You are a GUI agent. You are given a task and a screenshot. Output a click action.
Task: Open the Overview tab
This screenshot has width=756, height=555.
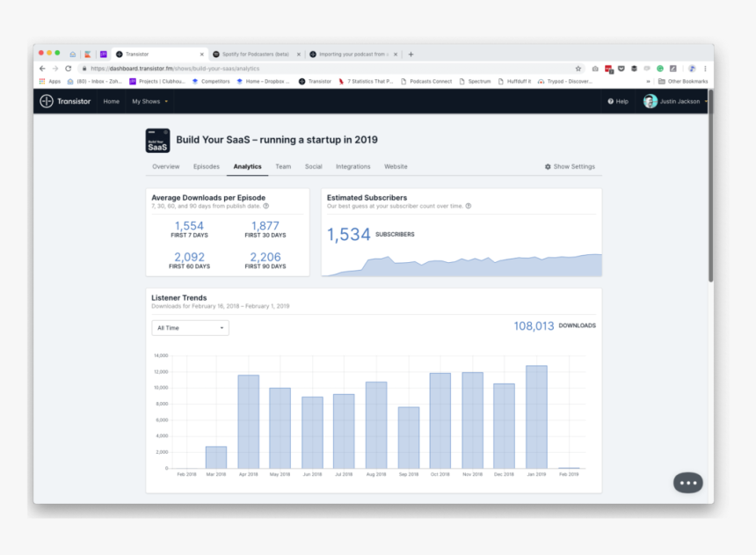[x=166, y=166]
